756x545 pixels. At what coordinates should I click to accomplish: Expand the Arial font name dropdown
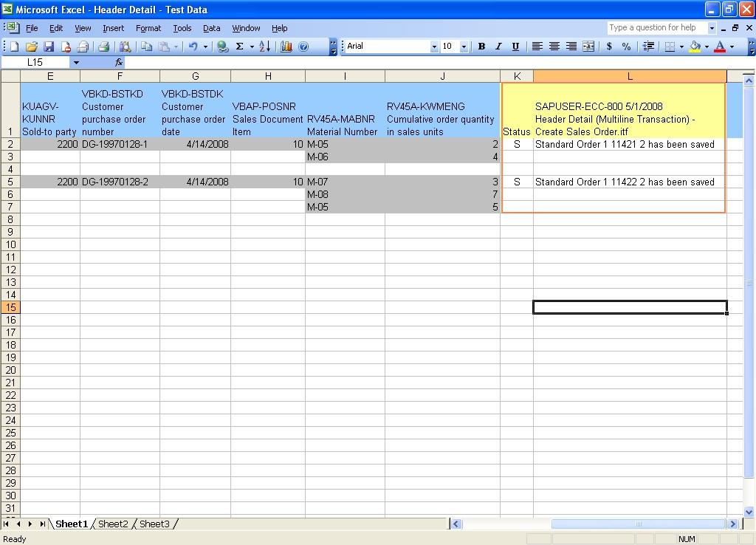coord(434,47)
